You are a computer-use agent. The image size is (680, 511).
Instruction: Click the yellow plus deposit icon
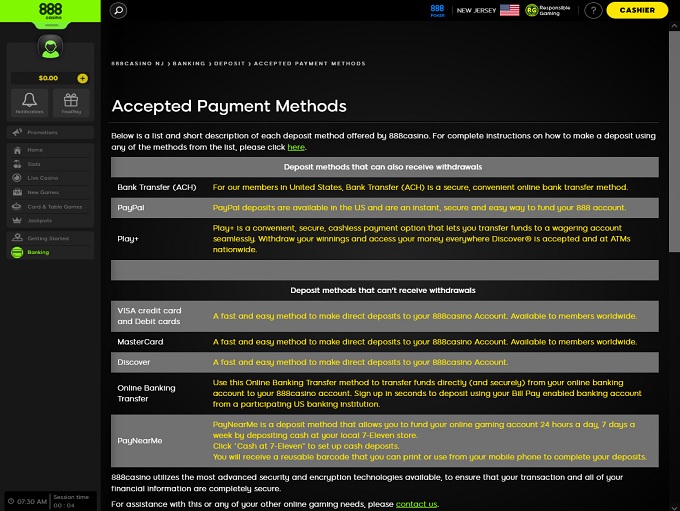click(x=82, y=78)
